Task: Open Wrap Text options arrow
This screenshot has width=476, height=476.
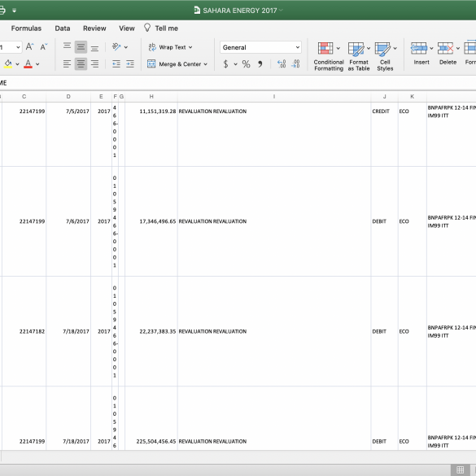Action: [x=190, y=47]
